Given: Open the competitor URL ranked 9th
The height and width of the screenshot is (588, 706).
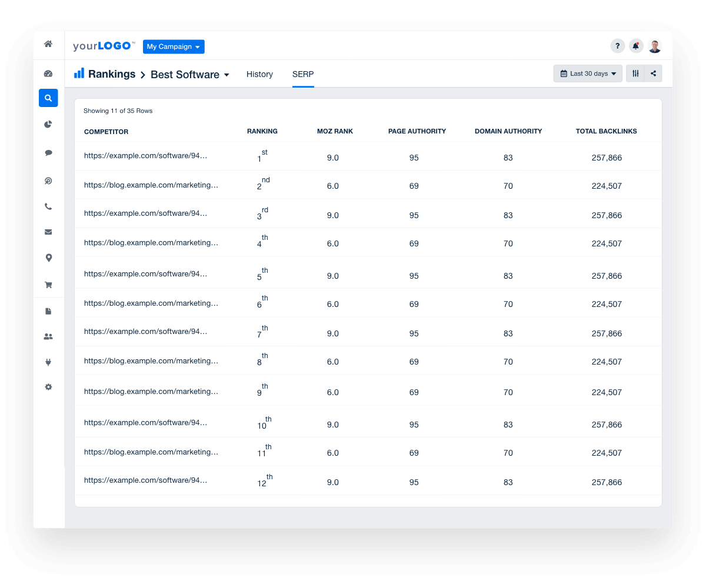Looking at the screenshot, I should 151,392.
